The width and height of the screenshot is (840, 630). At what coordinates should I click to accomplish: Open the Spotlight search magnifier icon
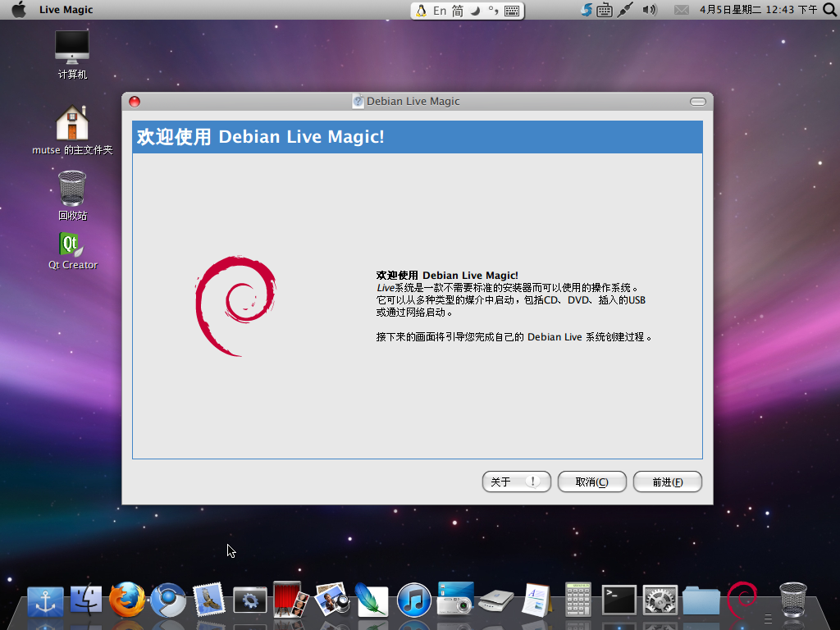829,10
